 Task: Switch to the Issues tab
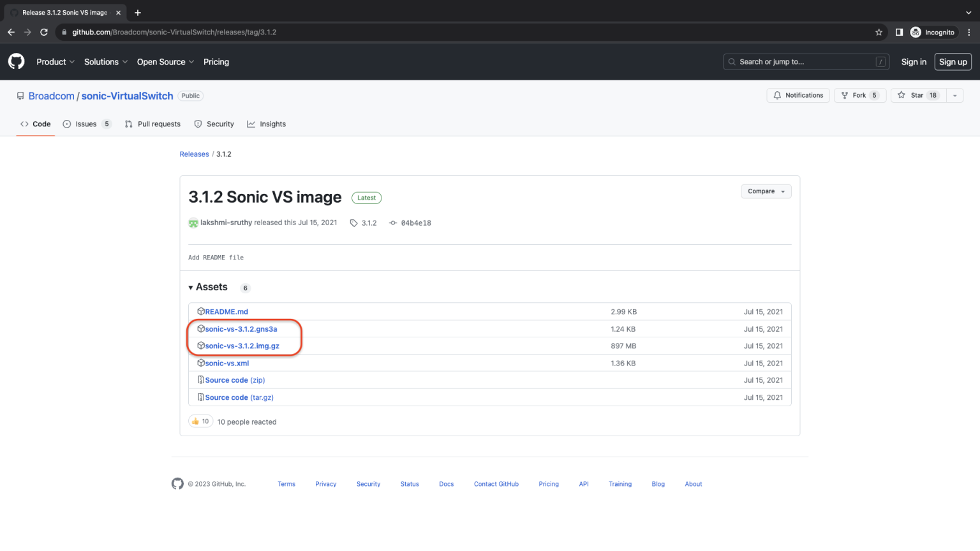(86, 124)
